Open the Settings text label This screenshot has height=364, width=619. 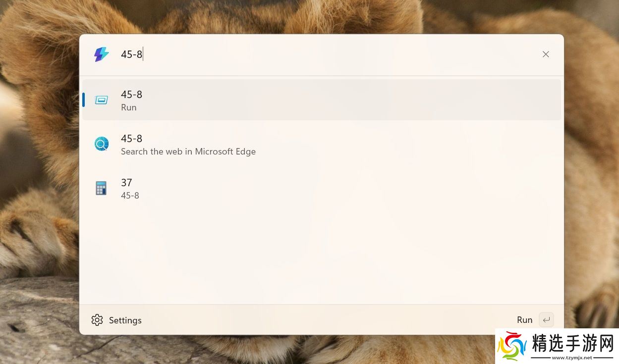point(125,320)
